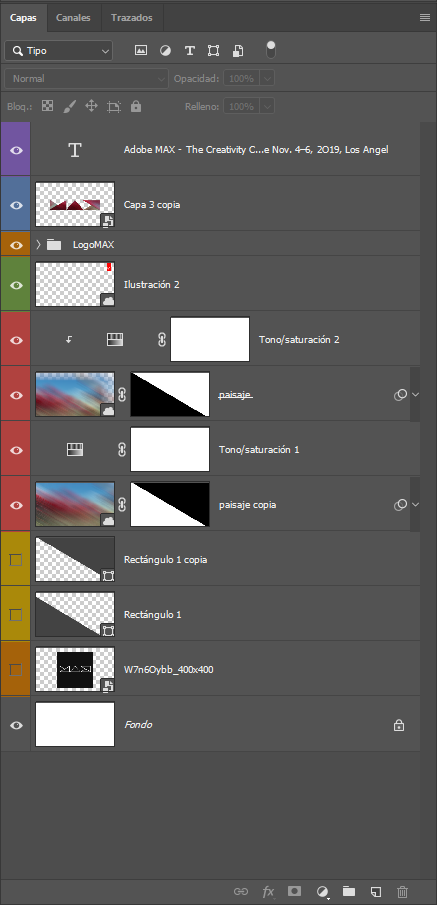Filter for type layers icon
This screenshot has height=905, width=437.
click(x=189, y=50)
